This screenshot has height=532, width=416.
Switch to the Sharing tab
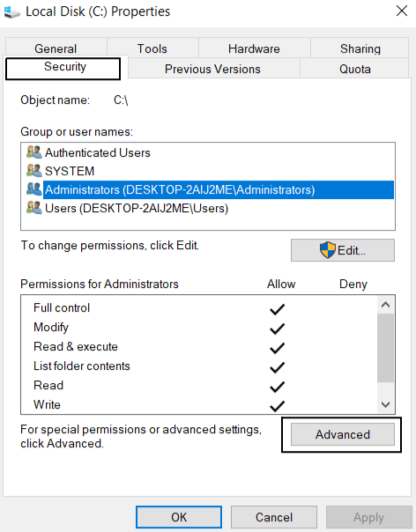click(x=360, y=48)
